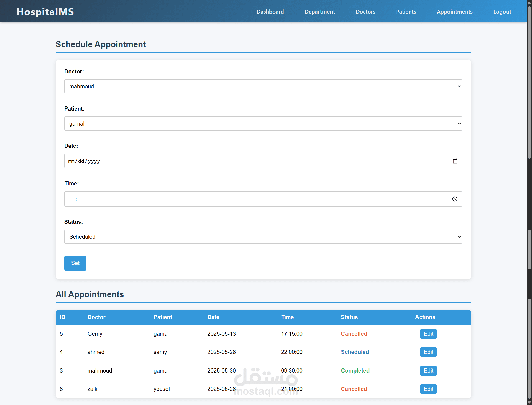
Task: Click the page vertical scrollbar thumb
Action: tap(529, 82)
